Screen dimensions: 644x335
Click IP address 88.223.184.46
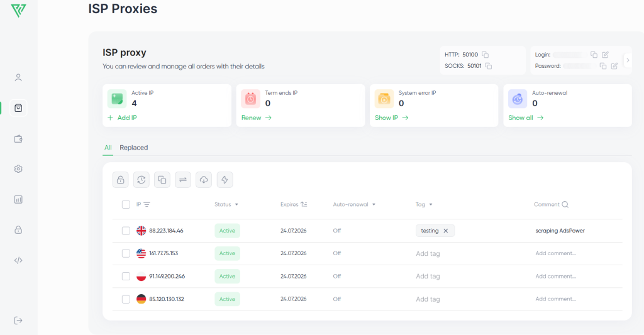coord(166,231)
